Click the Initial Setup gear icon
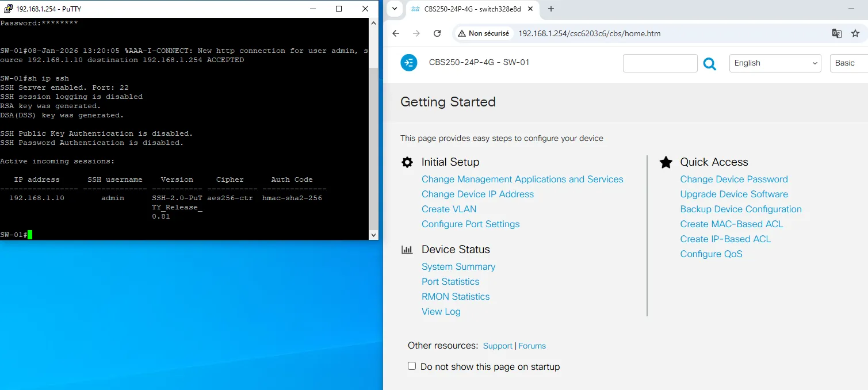 407,162
